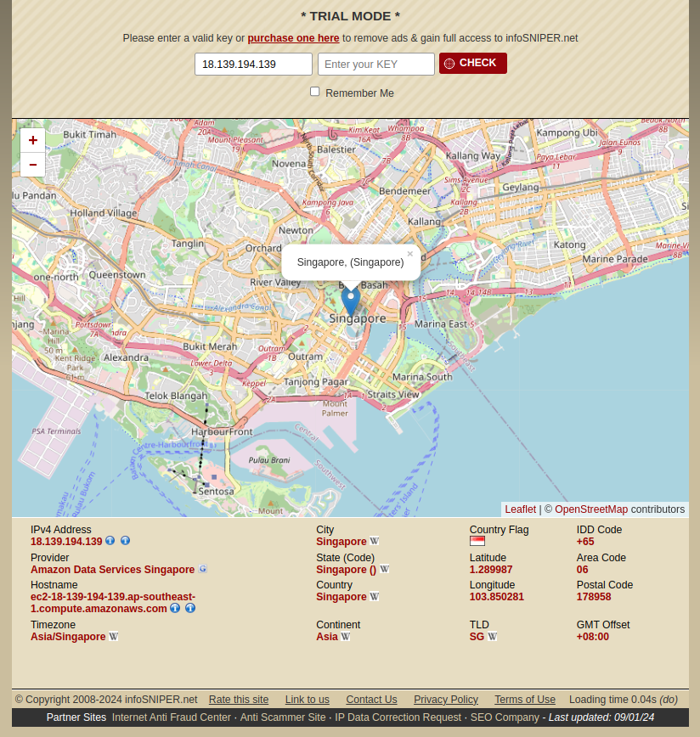
Task: Open the Terms of Use link
Action: click(524, 700)
